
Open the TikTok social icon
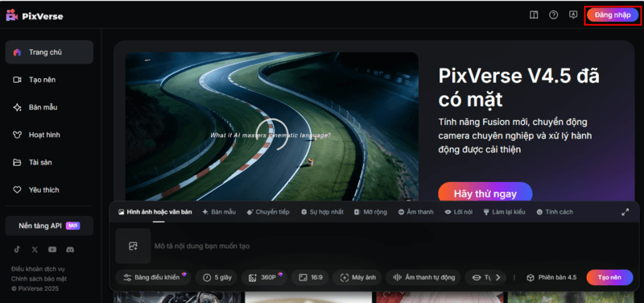tap(17, 250)
